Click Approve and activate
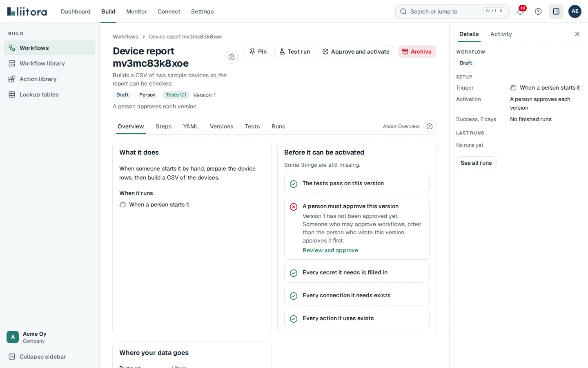The width and height of the screenshot is (588, 368). pos(356,52)
